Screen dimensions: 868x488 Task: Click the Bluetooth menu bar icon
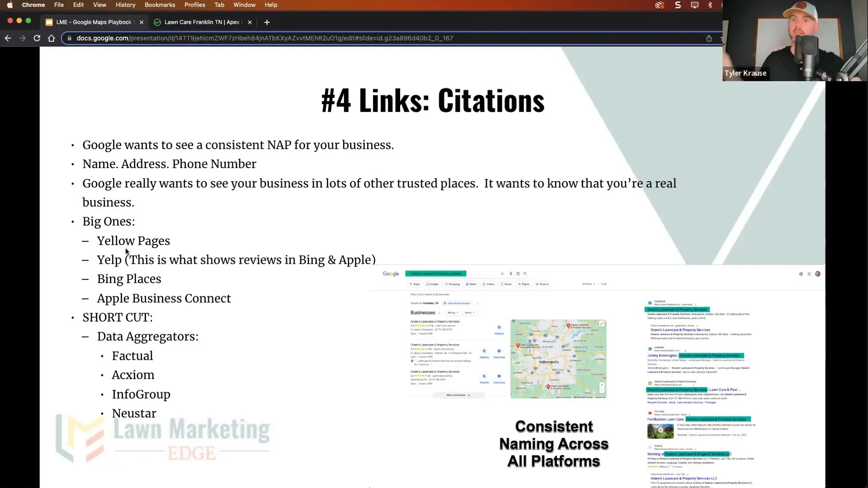710,5
